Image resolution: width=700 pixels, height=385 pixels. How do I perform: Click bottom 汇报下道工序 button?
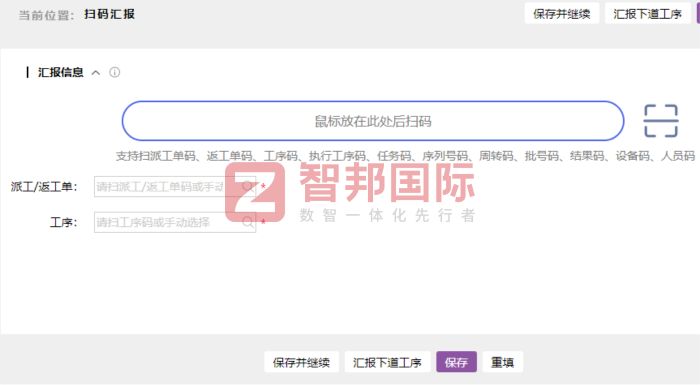click(387, 362)
